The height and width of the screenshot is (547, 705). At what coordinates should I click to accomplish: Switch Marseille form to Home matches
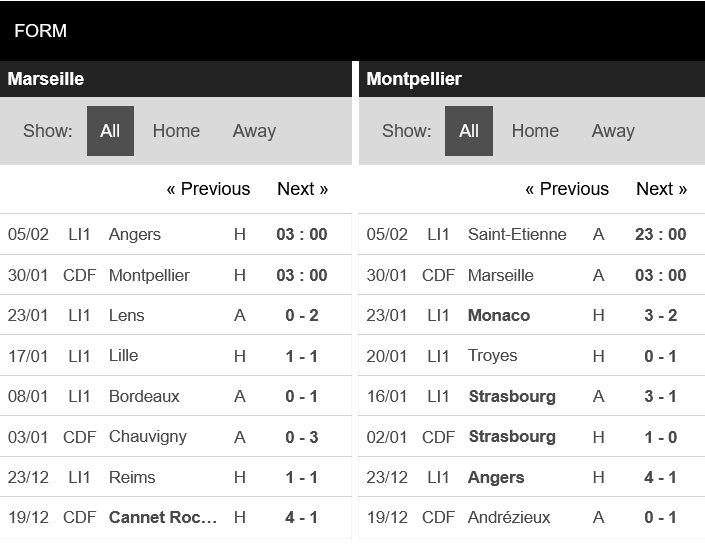[176, 131]
